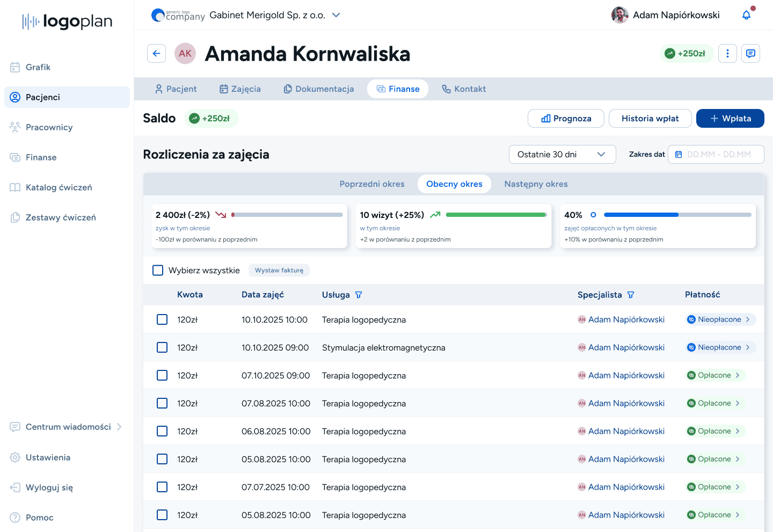This screenshot has height=532, width=773.
Task: Click the back arrow button
Action: [156, 54]
